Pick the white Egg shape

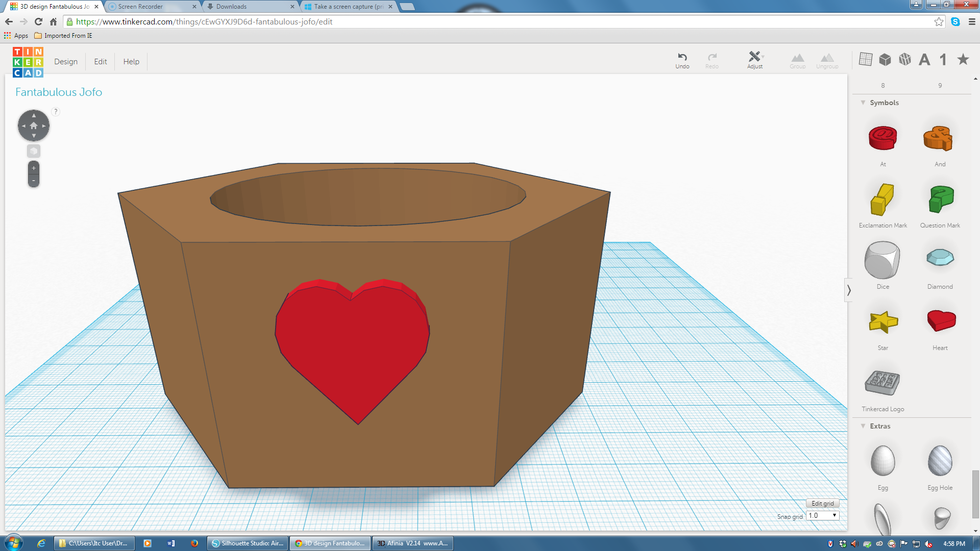(883, 461)
